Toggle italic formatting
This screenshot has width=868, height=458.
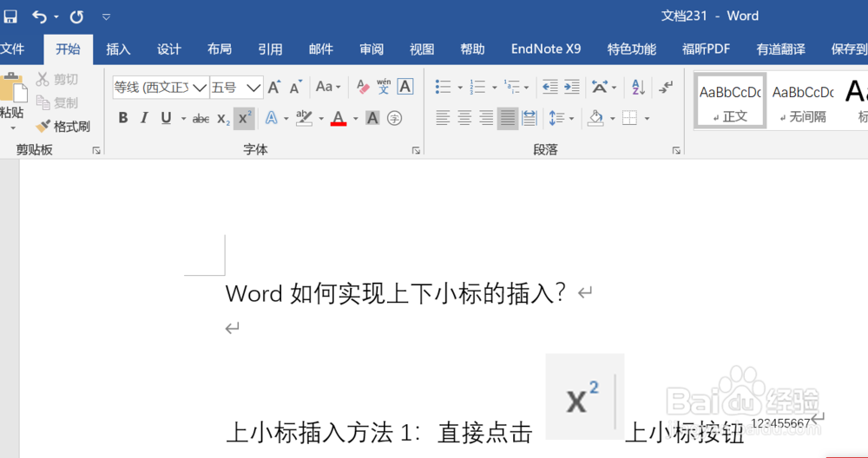click(144, 118)
